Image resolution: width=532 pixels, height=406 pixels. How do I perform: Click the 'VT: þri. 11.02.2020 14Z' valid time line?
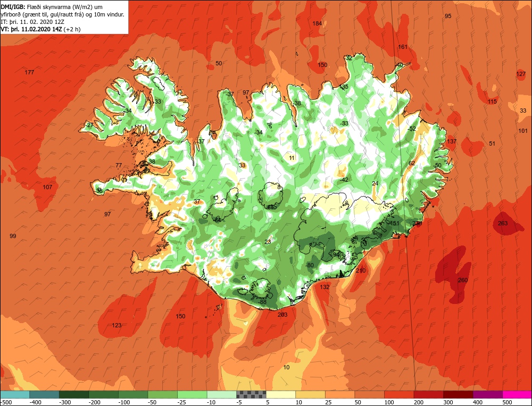pos(31,29)
